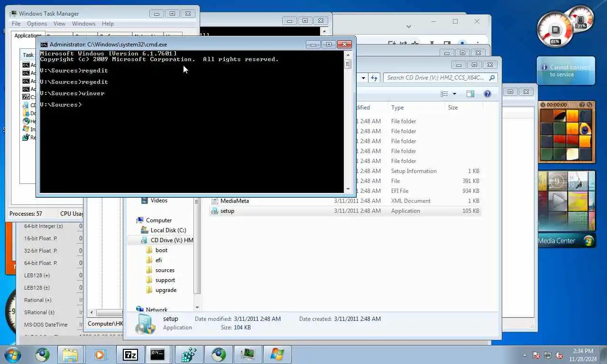
Task: Launch Windows Media Player from the taskbar
Action: (100, 355)
